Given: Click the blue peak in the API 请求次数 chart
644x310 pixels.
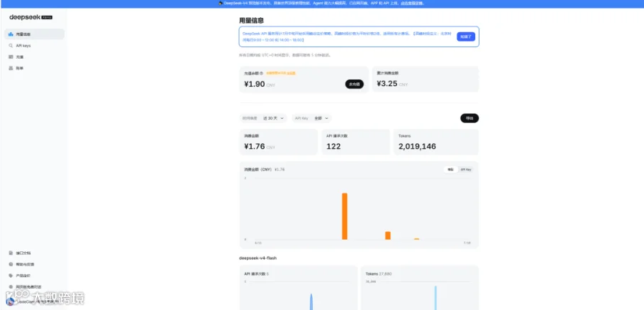Looking at the screenshot, I should point(311,302).
